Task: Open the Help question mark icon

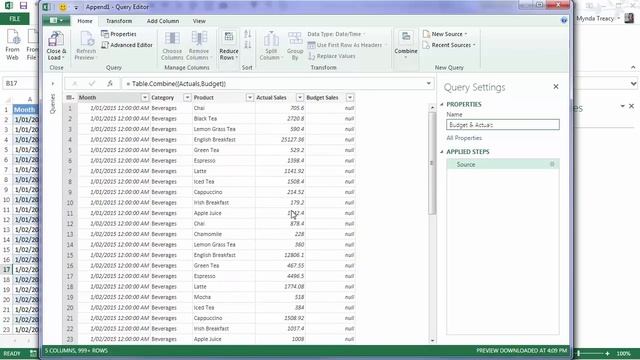Action: pyautogui.click(x=564, y=20)
